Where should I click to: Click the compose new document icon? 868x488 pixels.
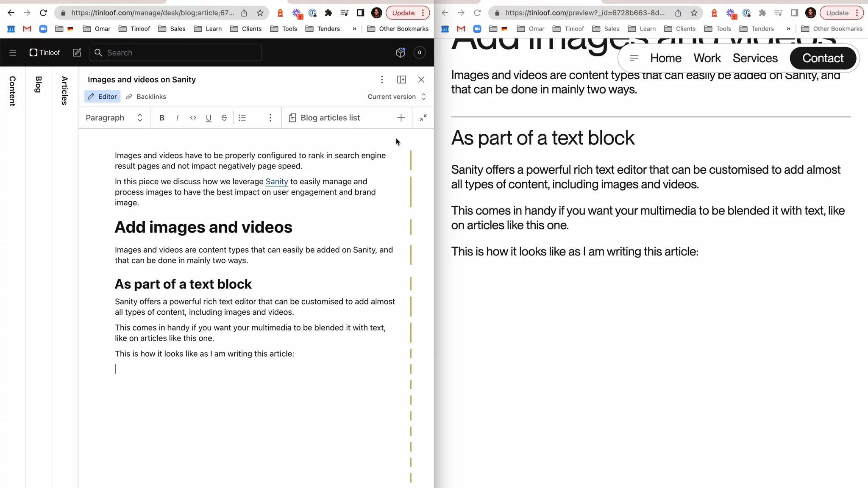coord(77,53)
